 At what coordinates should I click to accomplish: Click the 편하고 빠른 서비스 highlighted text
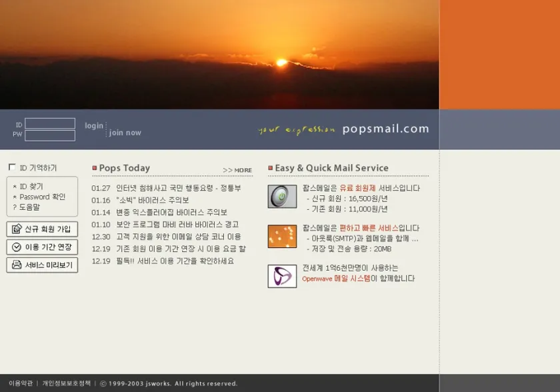tap(369, 228)
